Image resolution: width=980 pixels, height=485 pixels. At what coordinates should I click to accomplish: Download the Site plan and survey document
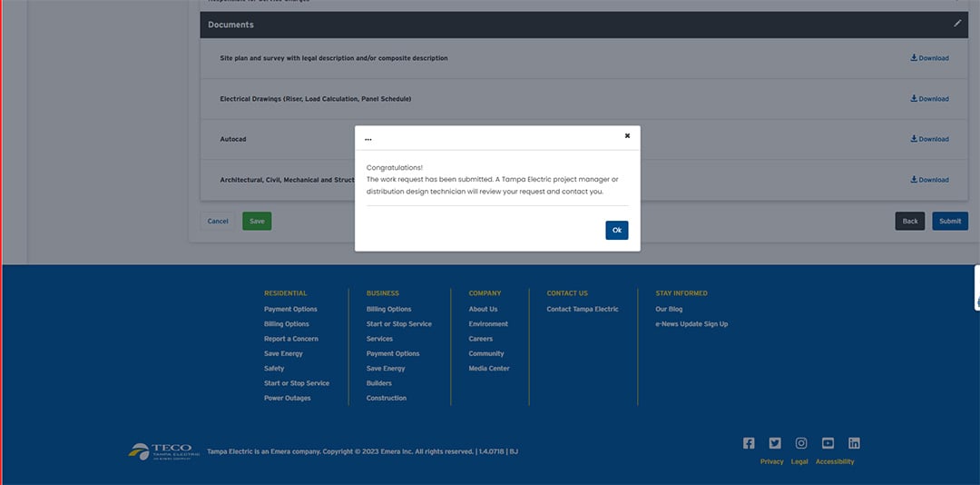tap(929, 58)
